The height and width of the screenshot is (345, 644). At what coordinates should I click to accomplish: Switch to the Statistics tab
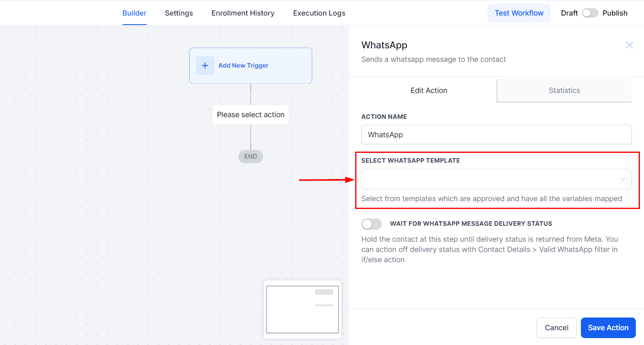[564, 91]
